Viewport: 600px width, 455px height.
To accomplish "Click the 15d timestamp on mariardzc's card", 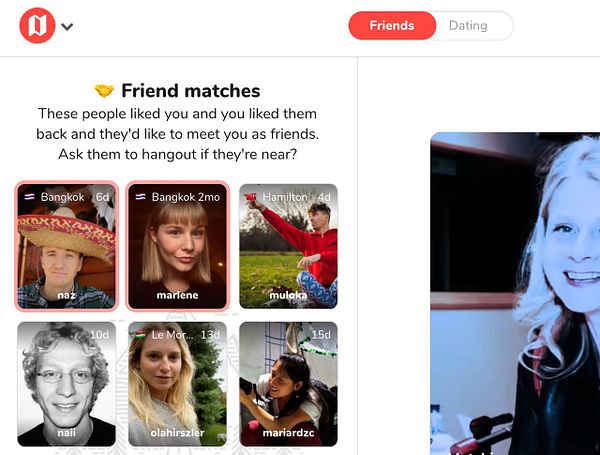I will [321, 334].
